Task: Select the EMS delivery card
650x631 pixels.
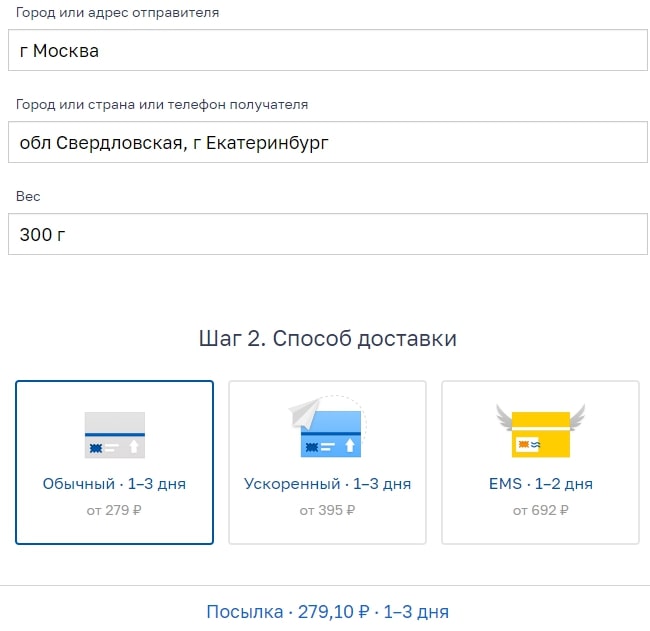Action: click(541, 462)
